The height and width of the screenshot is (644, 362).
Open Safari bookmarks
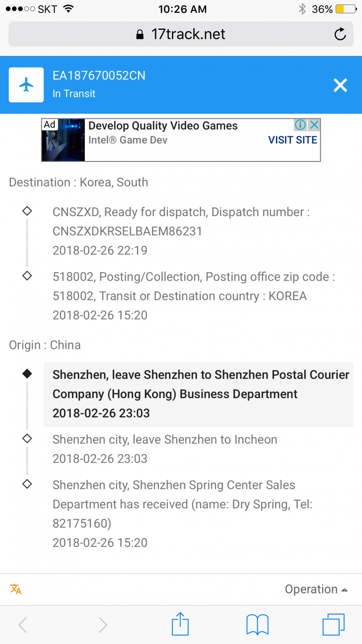pyautogui.click(x=257, y=624)
